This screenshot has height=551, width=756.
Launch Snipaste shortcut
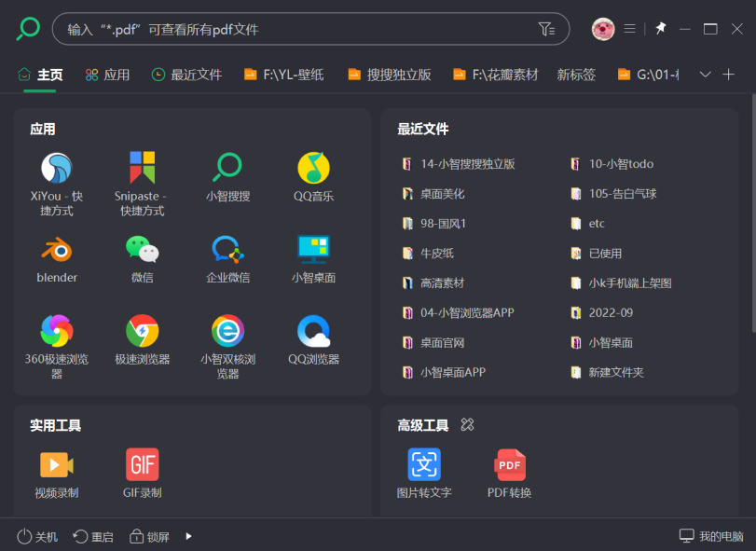[x=142, y=184]
